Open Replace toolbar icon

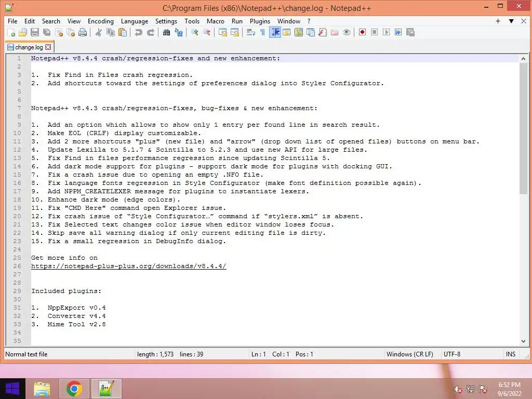pyautogui.click(x=179, y=32)
